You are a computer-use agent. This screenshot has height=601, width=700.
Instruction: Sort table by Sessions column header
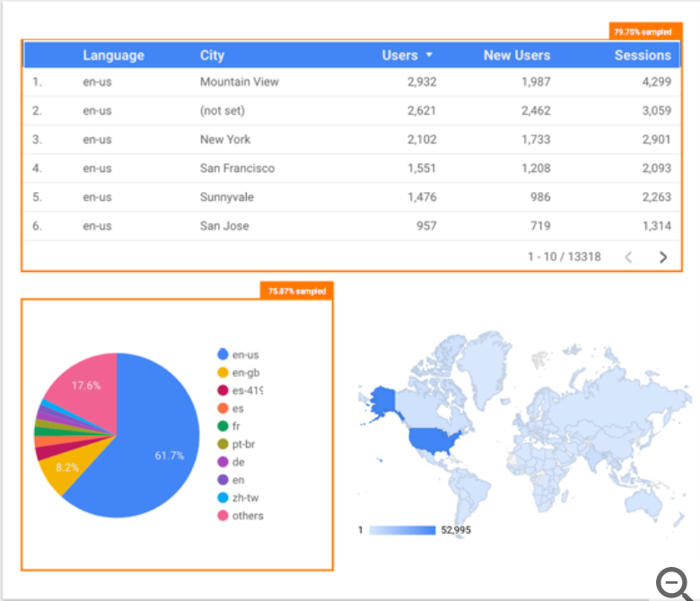click(642, 55)
